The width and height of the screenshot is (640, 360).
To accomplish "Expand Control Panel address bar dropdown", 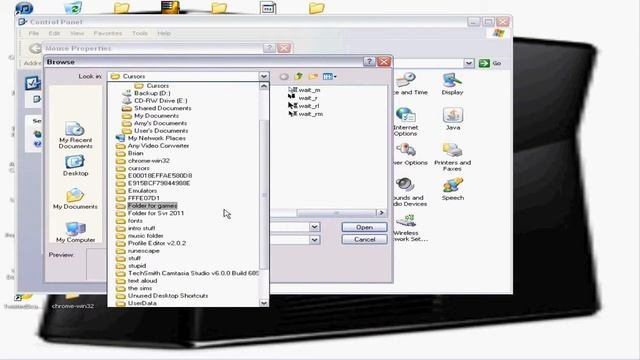I will (x=469, y=63).
